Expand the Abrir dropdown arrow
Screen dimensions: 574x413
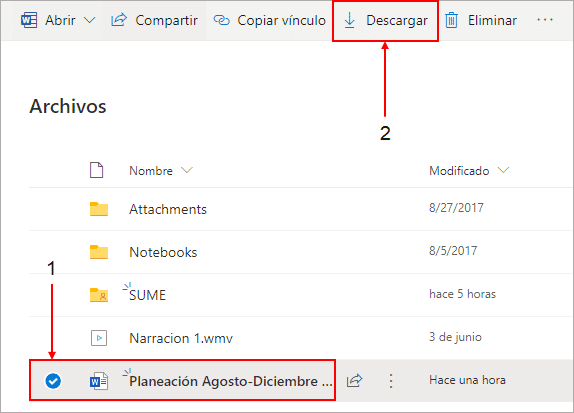click(x=89, y=20)
